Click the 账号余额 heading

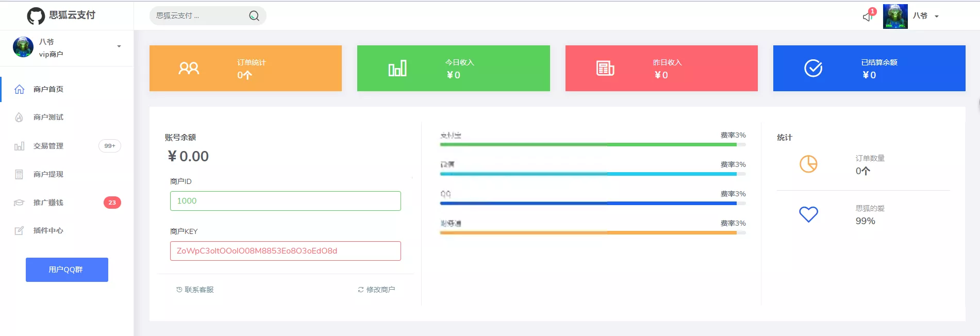click(180, 137)
